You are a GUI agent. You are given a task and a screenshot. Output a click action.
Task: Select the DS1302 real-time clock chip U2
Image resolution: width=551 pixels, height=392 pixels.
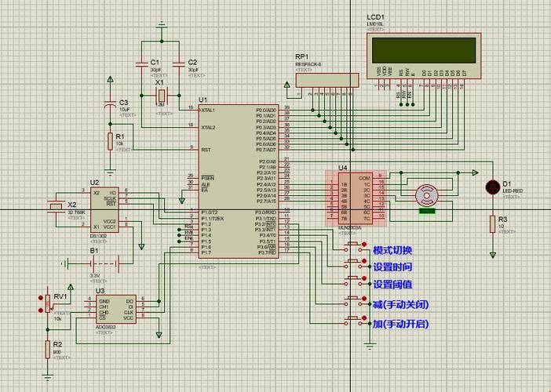pyautogui.click(x=104, y=209)
